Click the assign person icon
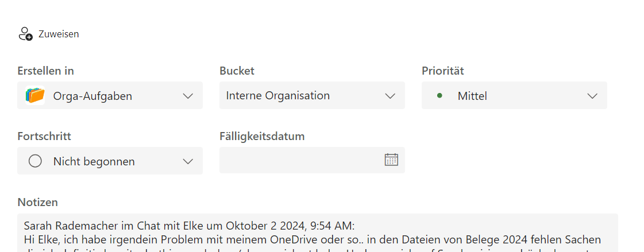The height and width of the screenshot is (252, 644). point(25,34)
